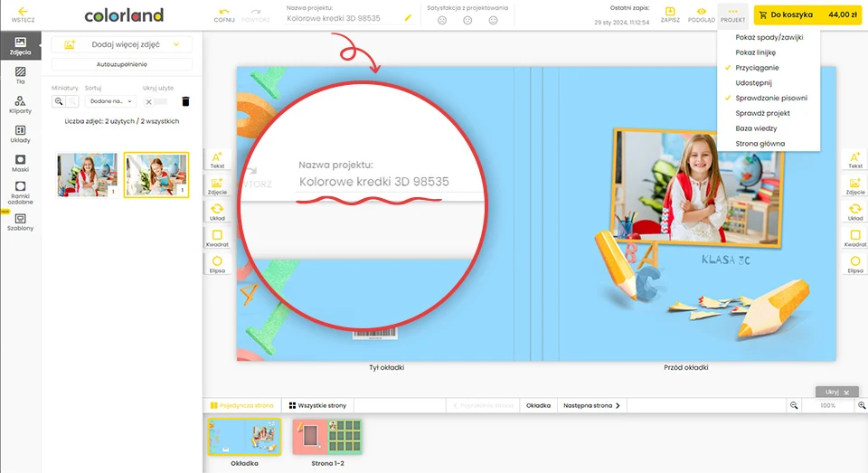
Task: Open the Szablony templates panel
Action: [21, 222]
